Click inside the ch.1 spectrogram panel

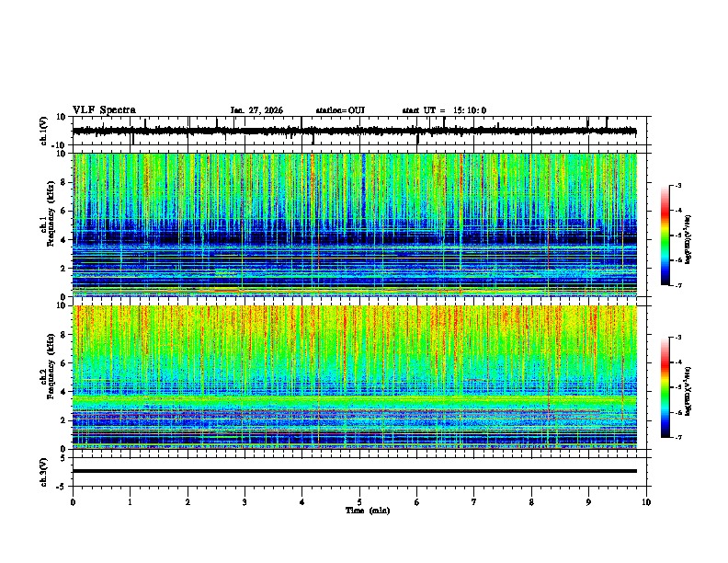(354, 224)
